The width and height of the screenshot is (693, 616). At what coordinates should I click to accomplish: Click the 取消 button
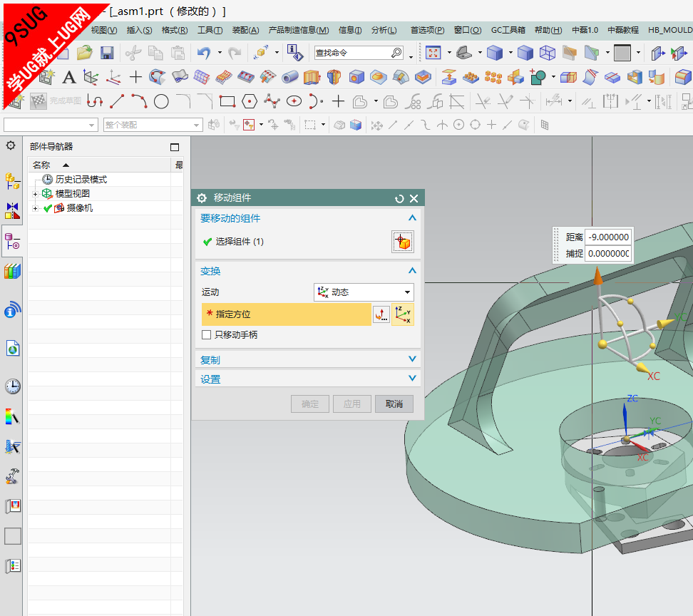click(x=394, y=404)
